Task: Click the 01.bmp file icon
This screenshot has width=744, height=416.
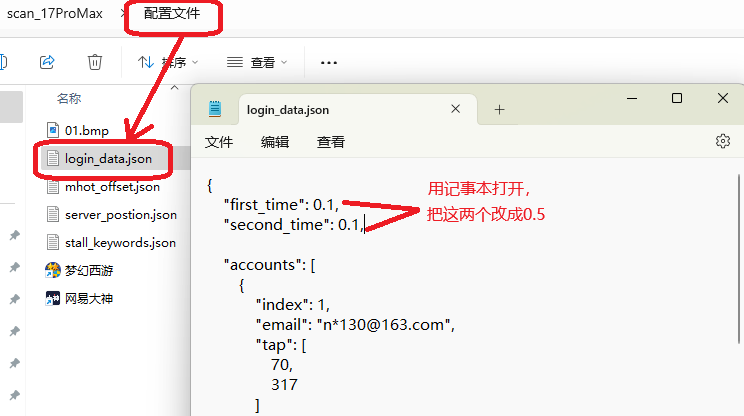Action: click(55, 130)
